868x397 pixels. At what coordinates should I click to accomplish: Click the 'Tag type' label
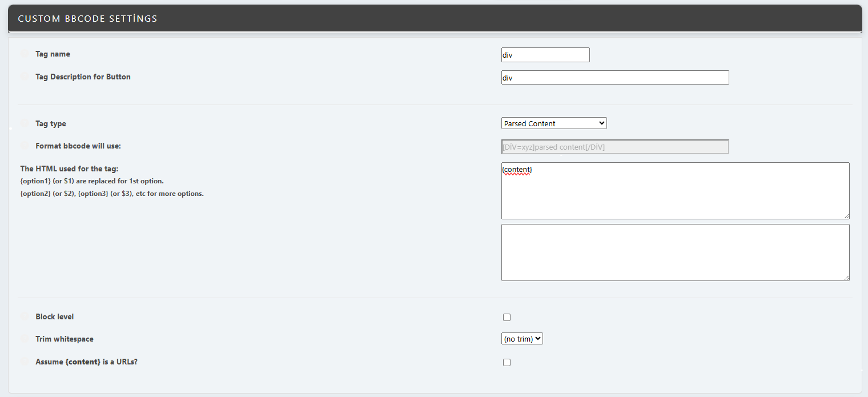[x=51, y=124]
